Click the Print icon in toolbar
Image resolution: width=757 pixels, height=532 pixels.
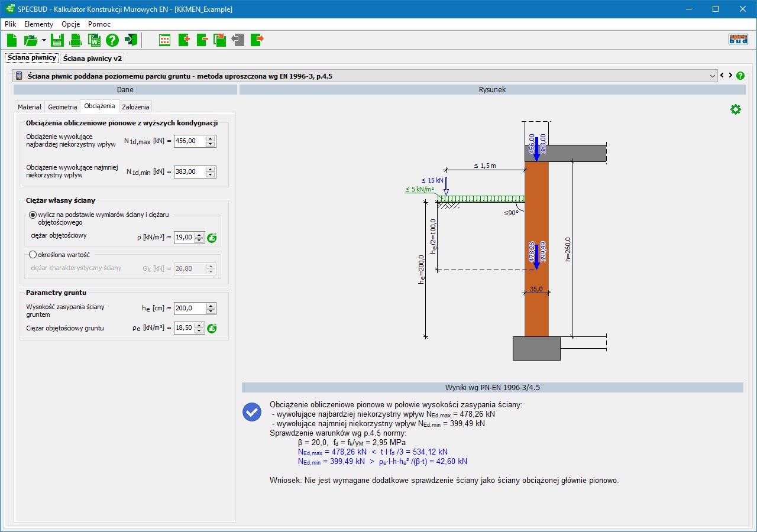(x=76, y=40)
